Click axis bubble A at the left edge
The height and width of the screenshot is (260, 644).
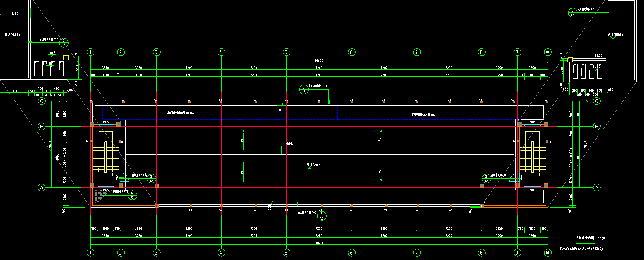coord(42,187)
